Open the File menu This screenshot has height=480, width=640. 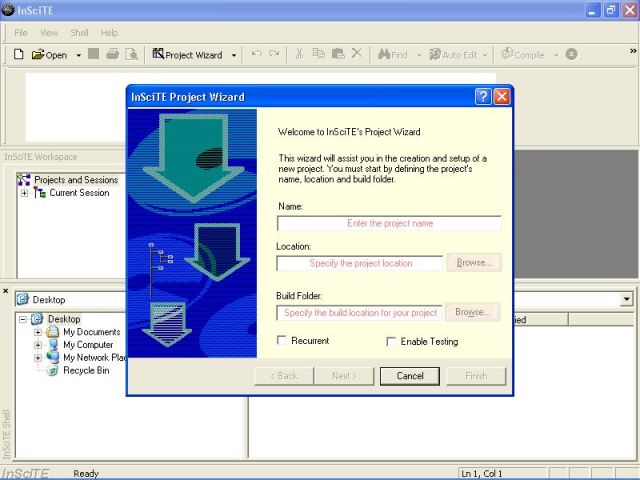21,33
